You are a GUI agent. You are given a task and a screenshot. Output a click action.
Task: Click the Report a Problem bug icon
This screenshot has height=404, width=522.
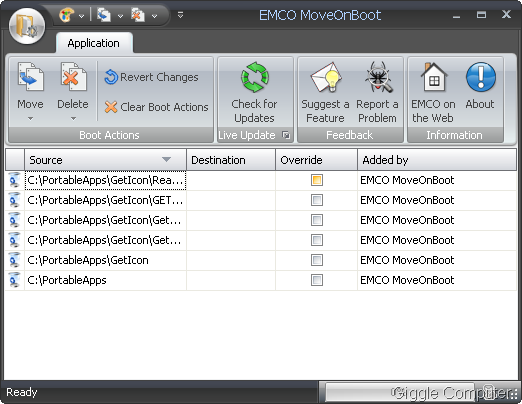(378, 77)
